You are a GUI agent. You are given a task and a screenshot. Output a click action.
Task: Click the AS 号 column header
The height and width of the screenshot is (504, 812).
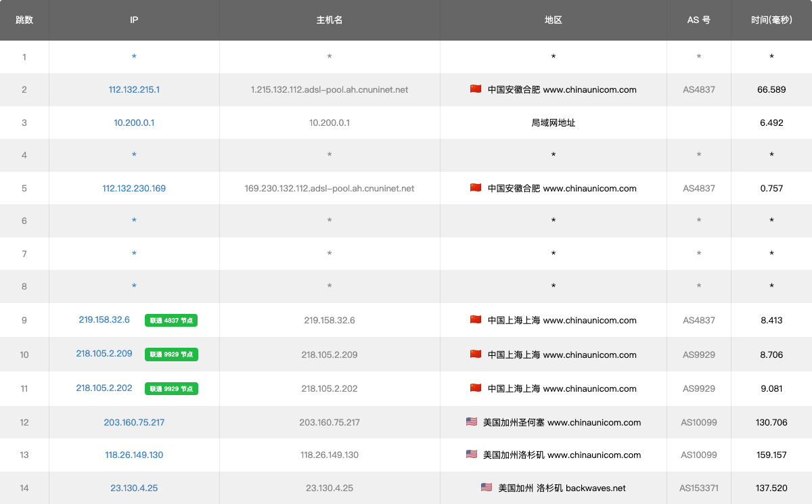[699, 20]
